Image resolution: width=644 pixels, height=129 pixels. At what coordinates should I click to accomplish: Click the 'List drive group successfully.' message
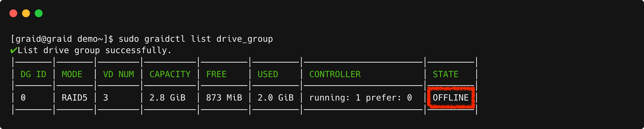[94, 51]
